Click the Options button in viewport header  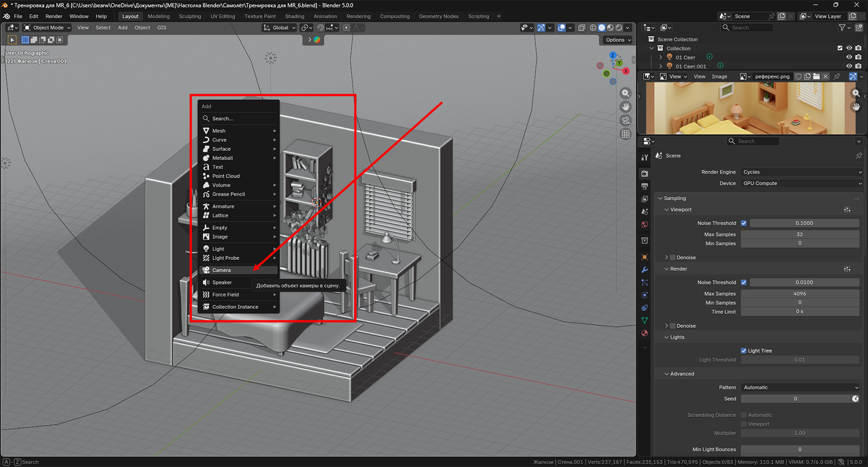pyautogui.click(x=617, y=40)
